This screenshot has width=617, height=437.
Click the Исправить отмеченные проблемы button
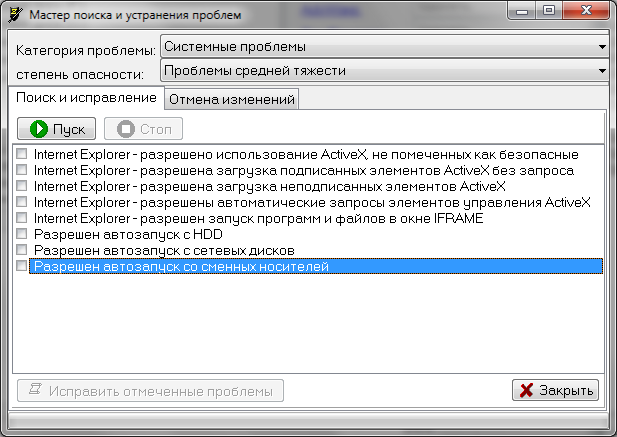point(150,391)
